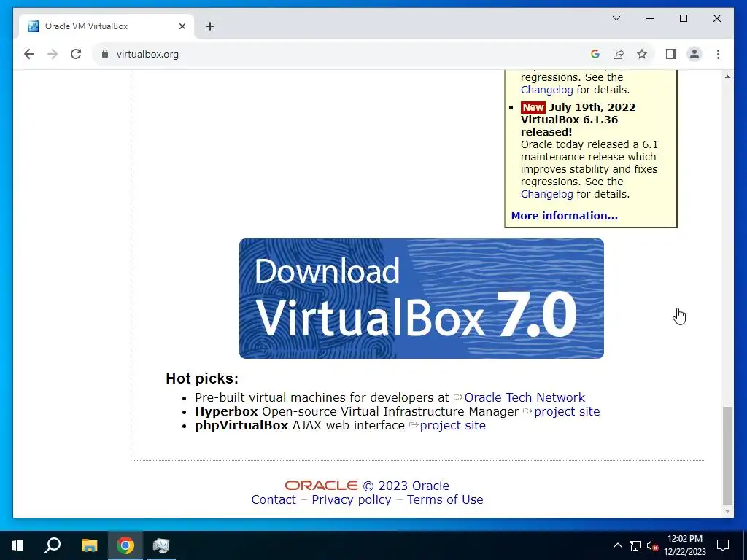Share this page using the share icon
This screenshot has height=560, width=747.
(x=619, y=54)
